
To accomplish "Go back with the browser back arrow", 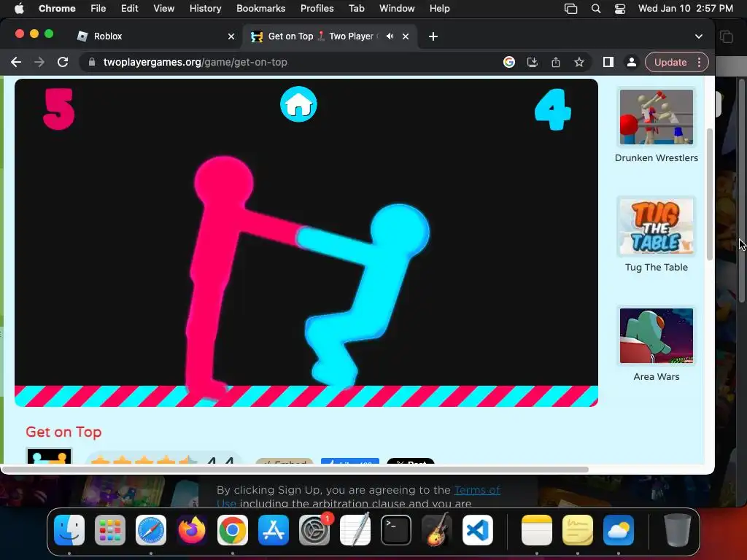I will (16, 63).
